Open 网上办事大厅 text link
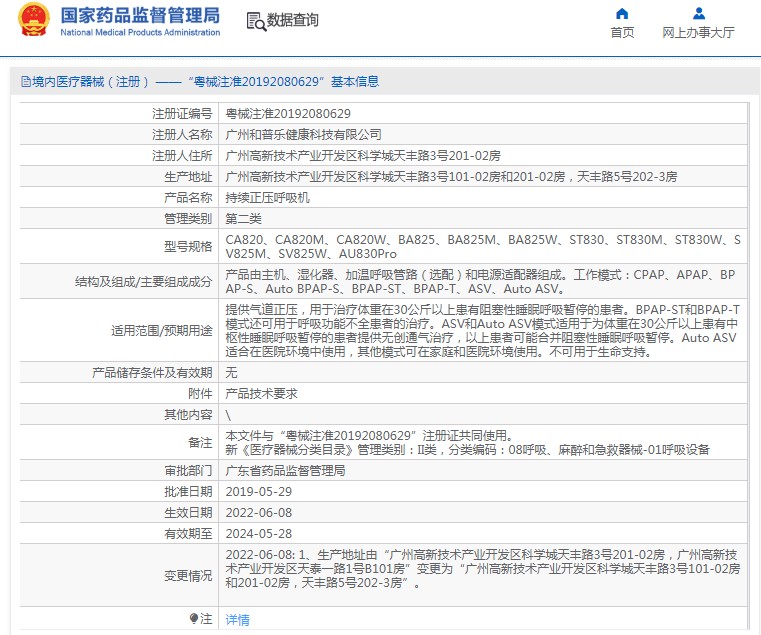Screen dimensions: 761x635 [x=698, y=33]
